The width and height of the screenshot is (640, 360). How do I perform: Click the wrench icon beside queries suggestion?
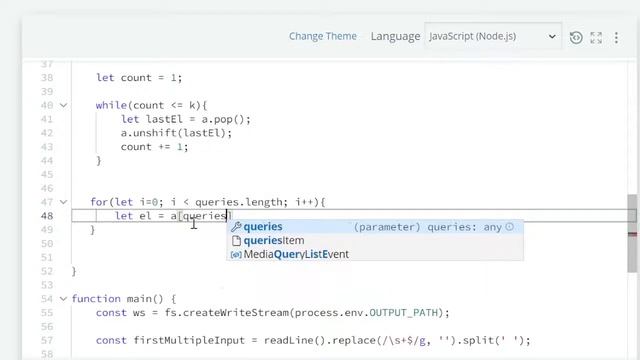[236, 227]
